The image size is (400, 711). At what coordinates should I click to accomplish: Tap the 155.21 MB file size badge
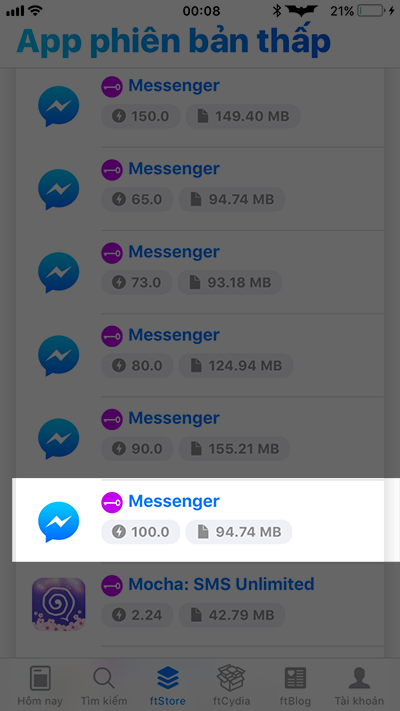coord(234,448)
